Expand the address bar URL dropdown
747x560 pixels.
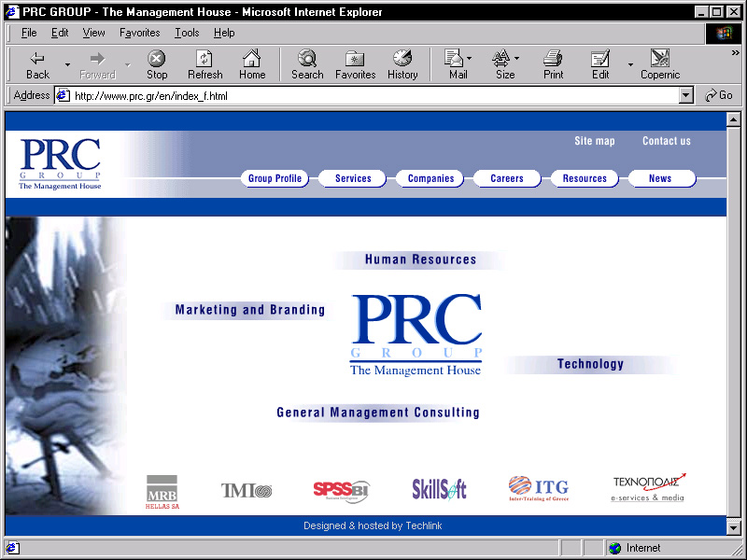(x=685, y=96)
